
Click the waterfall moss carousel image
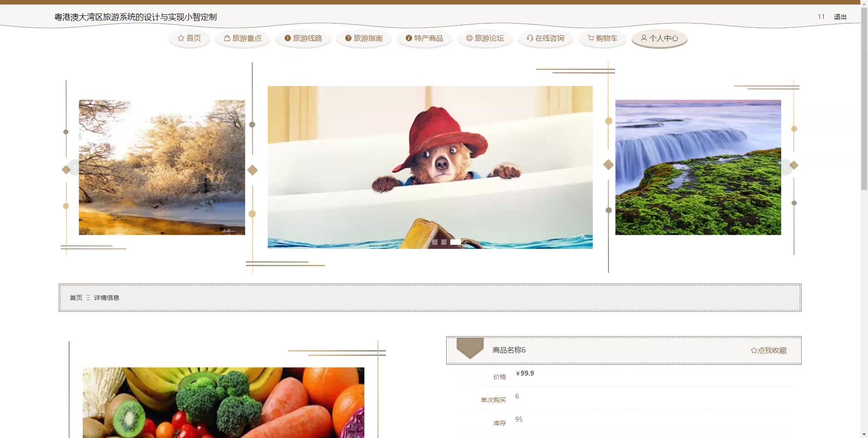[698, 167]
